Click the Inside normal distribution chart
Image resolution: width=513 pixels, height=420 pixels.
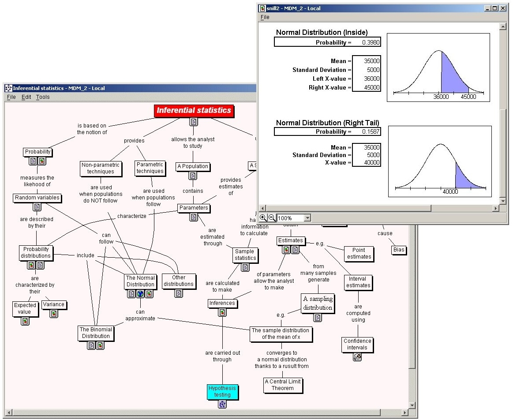tap(438, 67)
